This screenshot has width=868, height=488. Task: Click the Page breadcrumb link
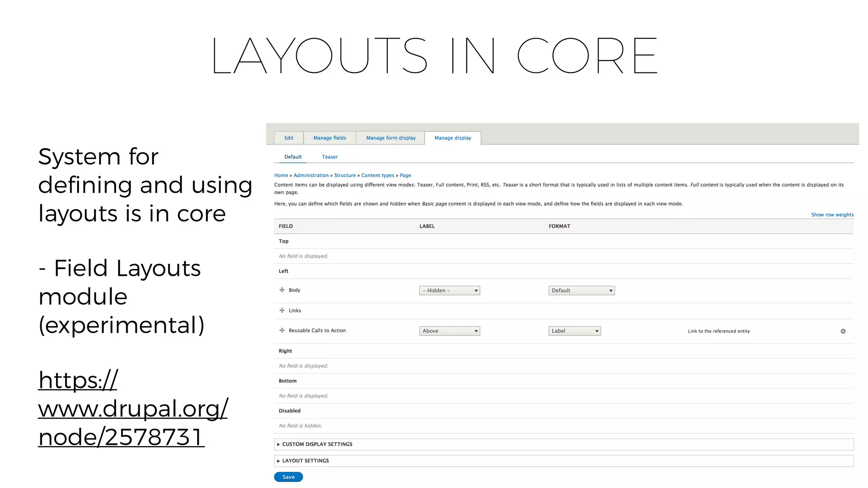coord(405,175)
